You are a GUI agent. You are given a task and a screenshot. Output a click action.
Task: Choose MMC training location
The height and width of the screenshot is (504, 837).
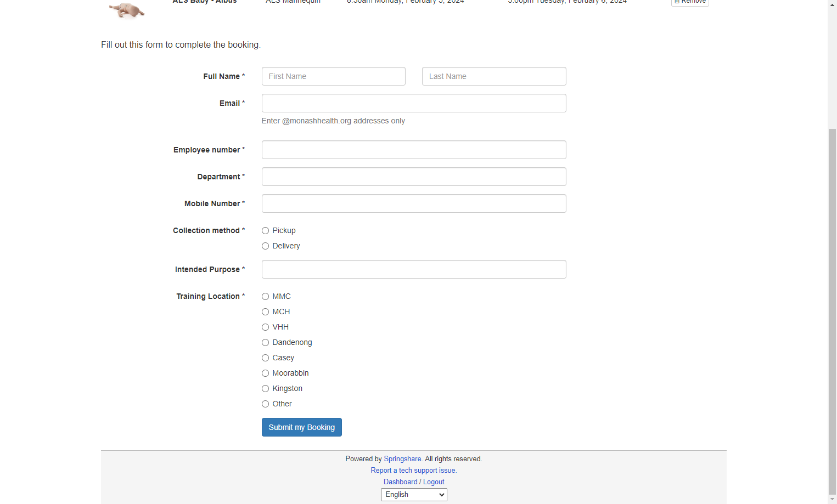(265, 297)
